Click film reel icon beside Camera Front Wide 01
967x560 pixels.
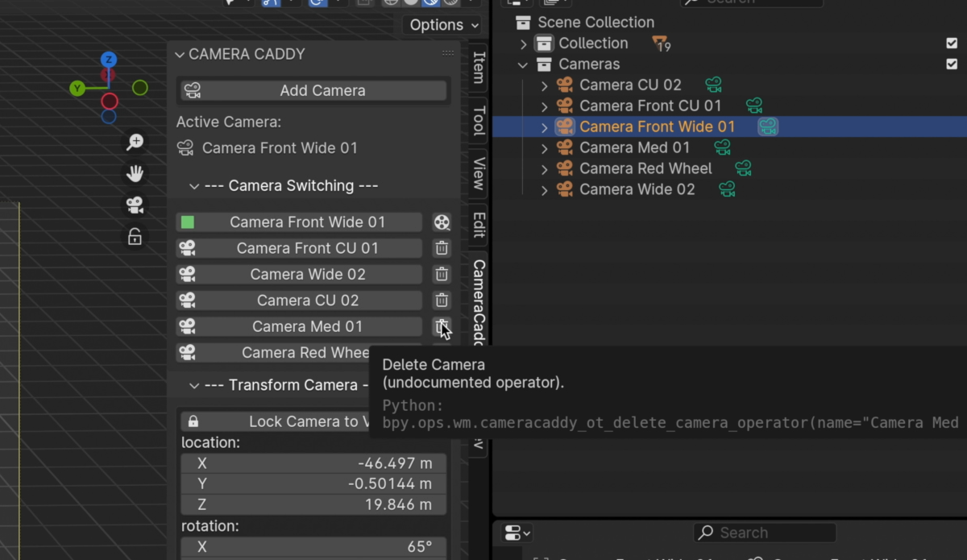point(442,222)
